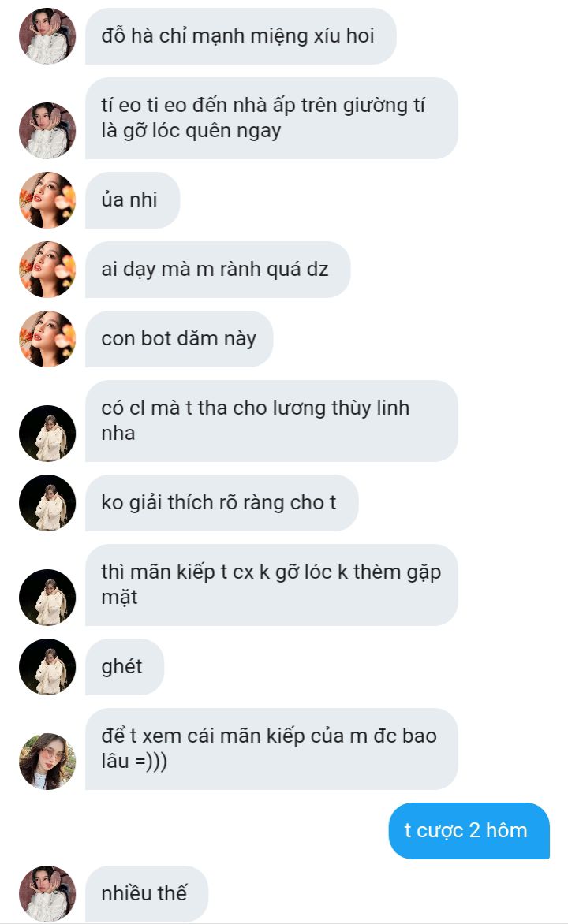This screenshot has height=924, width=568.
Task: Select the "ghét" message bubble
Action: point(125,667)
